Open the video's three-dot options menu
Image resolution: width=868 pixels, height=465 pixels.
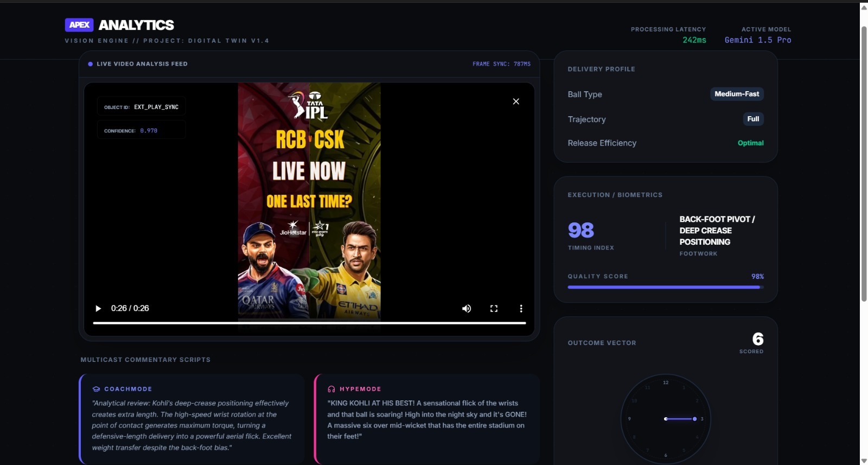point(521,308)
